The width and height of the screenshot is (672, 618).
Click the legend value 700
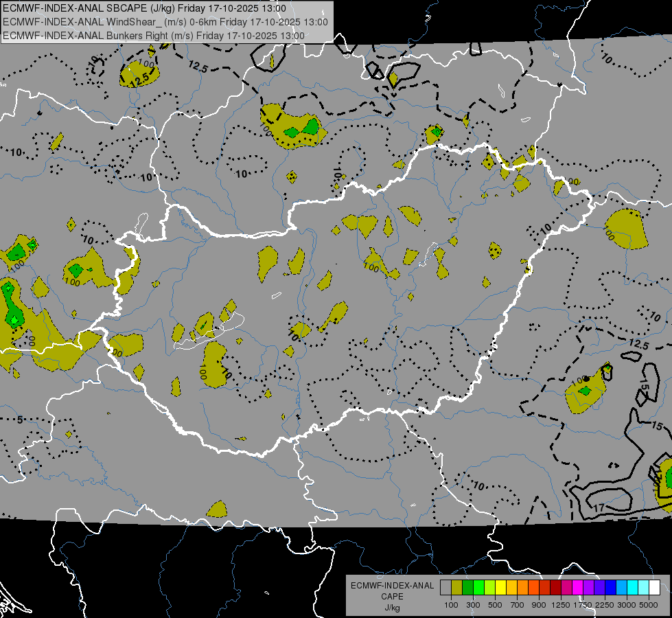click(518, 605)
